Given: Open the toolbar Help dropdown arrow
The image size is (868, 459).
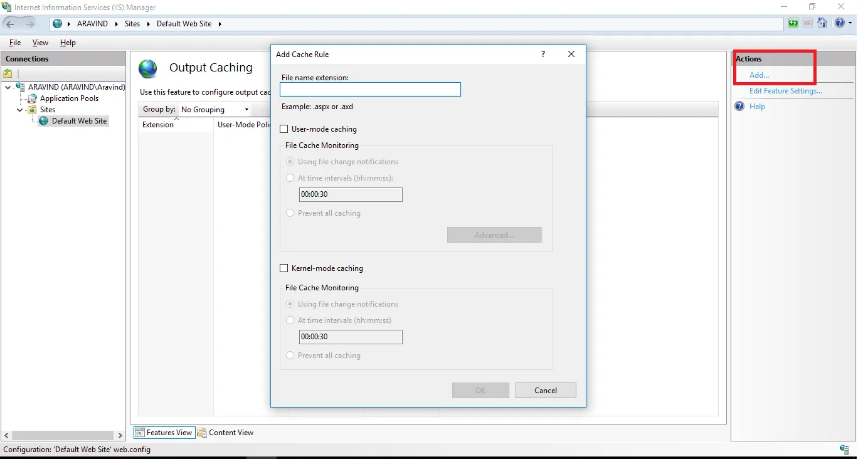Looking at the screenshot, I should [x=850, y=23].
